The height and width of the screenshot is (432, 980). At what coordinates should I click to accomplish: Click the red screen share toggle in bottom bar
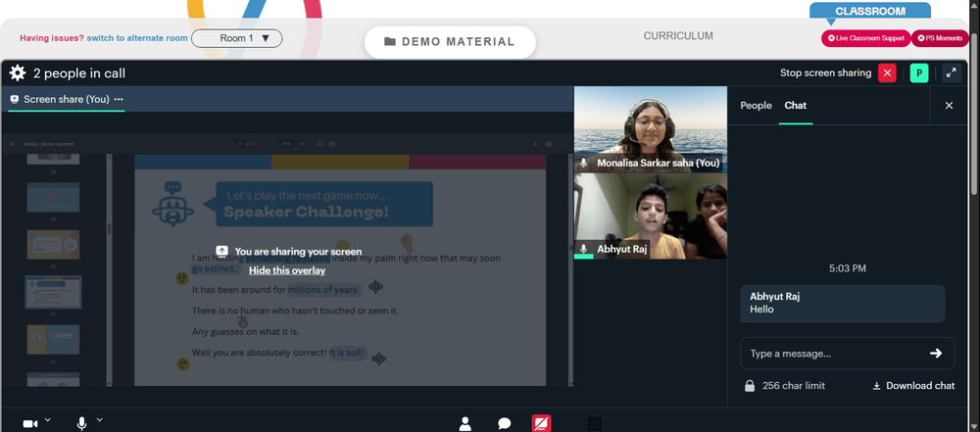point(541,423)
